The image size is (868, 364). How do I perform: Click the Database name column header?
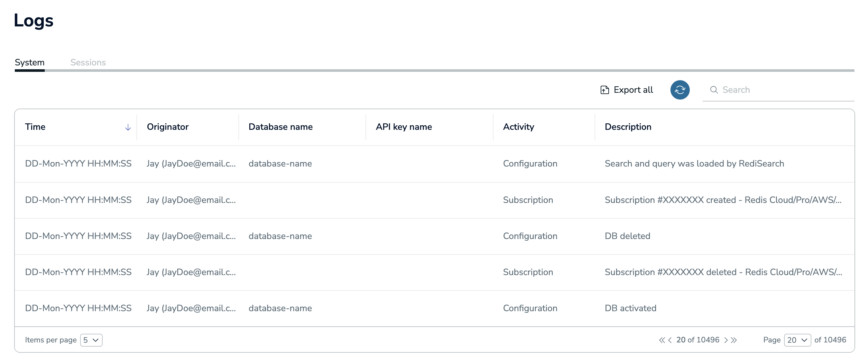[280, 127]
